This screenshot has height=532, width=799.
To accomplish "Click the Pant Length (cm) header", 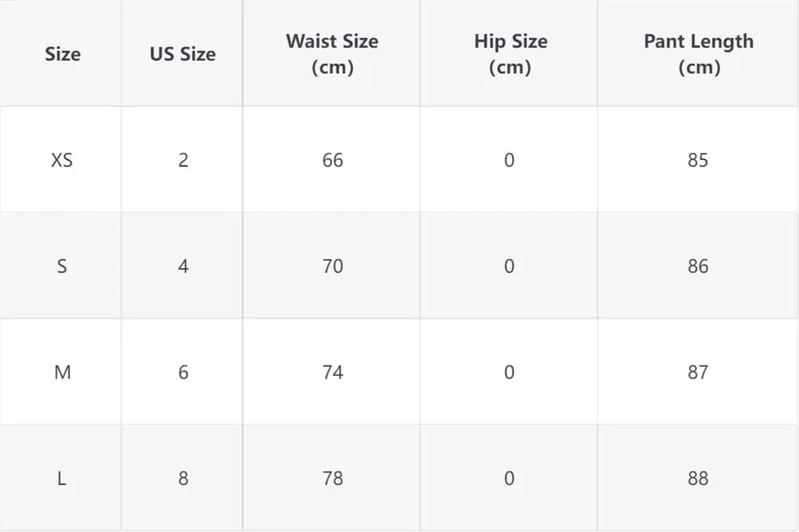I will point(699,54).
